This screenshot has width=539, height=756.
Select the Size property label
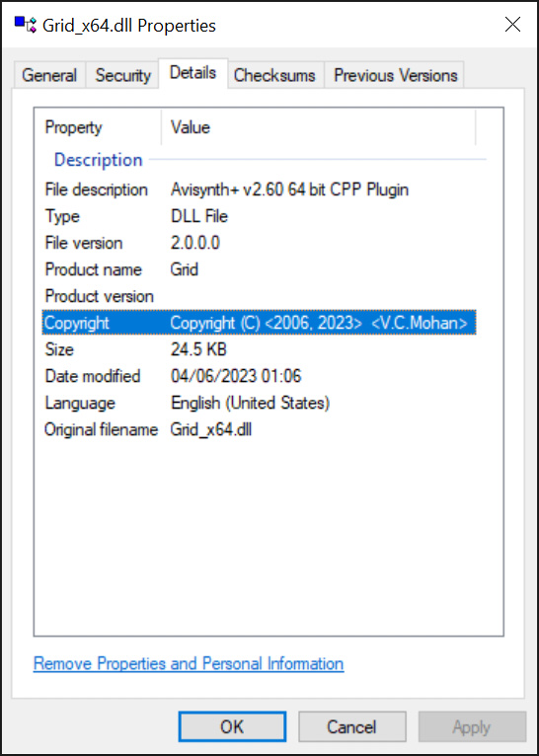(59, 349)
